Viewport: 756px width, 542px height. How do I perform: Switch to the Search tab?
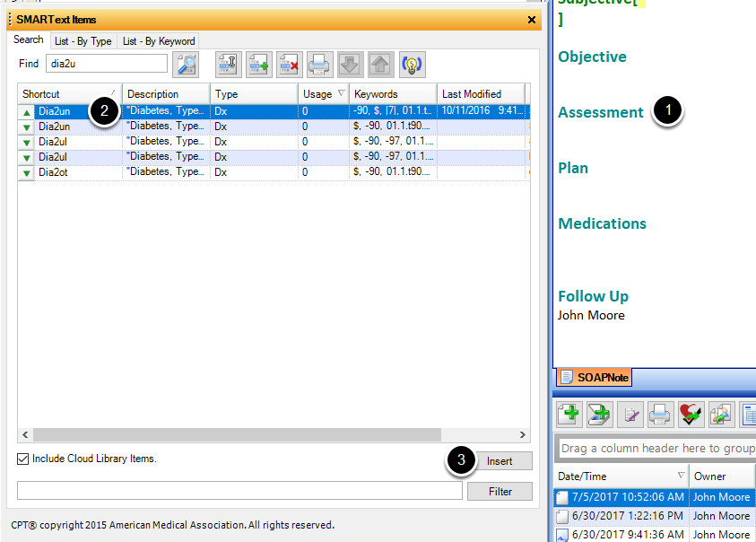tap(29, 40)
